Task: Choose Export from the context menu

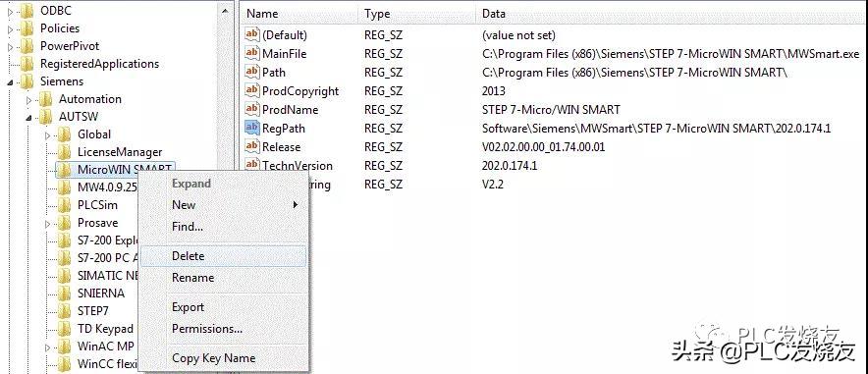Action: click(x=223, y=307)
